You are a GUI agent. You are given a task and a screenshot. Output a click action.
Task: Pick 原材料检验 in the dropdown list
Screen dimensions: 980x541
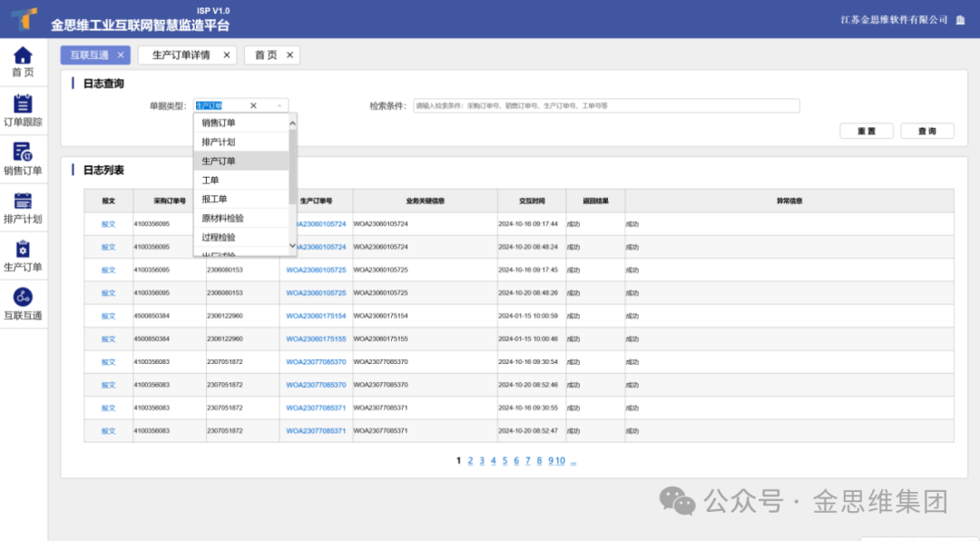(x=222, y=219)
